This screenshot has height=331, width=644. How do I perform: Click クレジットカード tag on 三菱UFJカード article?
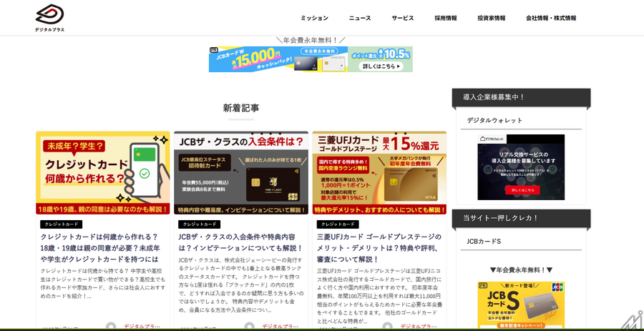338,224
